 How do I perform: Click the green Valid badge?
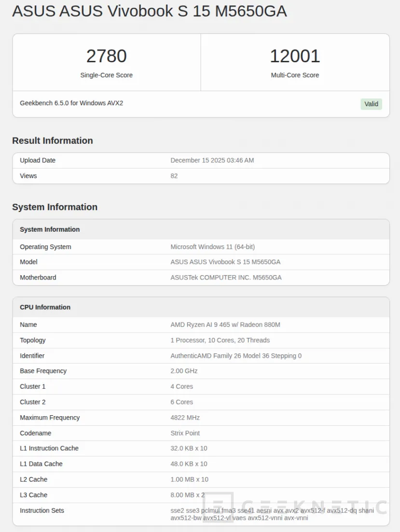371,104
